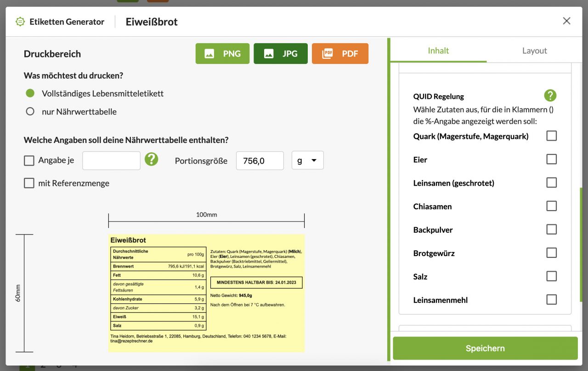Save changes with the Speichern button
The width and height of the screenshot is (588, 371).
pyautogui.click(x=485, y=348)
